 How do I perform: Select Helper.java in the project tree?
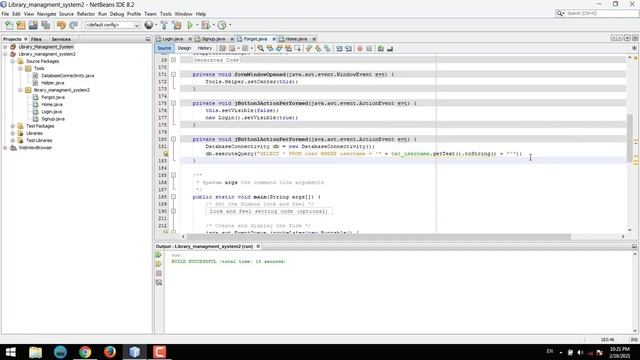tap(53, 83)
